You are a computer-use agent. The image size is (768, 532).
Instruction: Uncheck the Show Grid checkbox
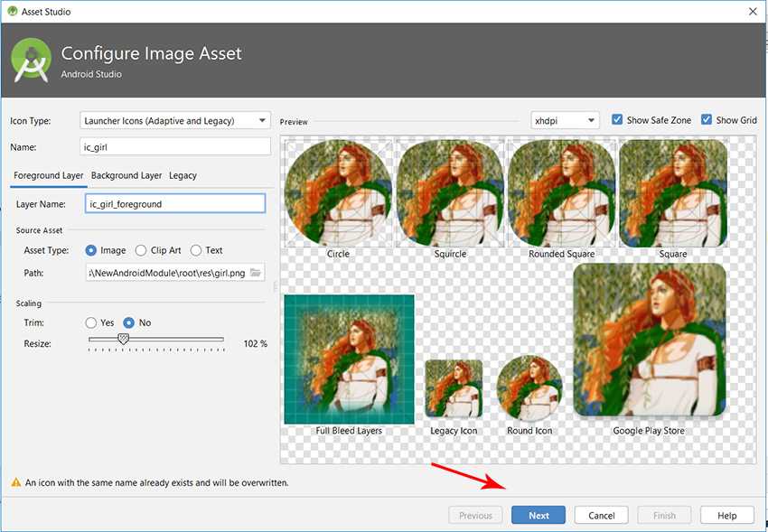click(707, 120)
